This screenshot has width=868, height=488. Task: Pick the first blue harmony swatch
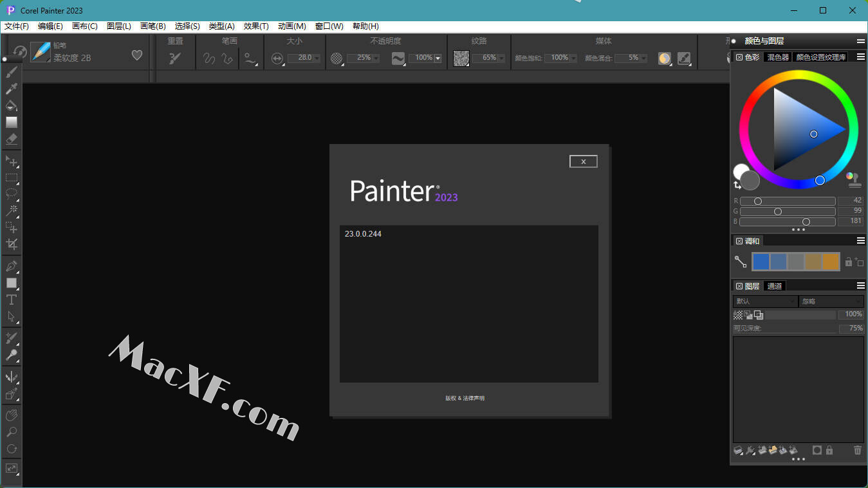pyautogui.click(x=761, y=262)
